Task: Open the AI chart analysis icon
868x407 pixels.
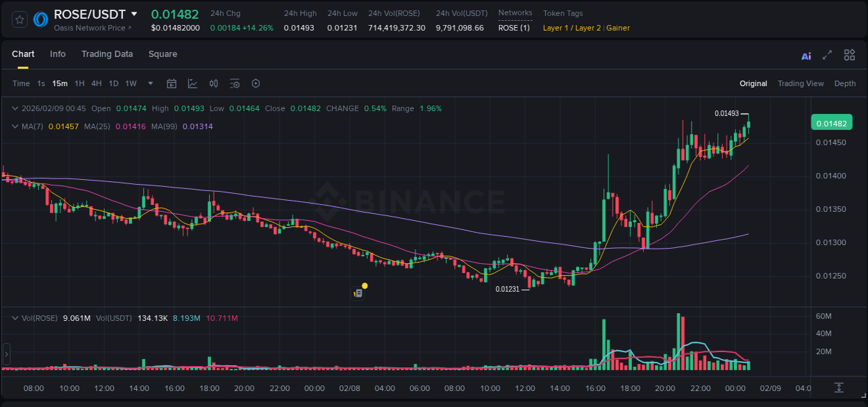Action: pyautogui.click(x=806, y=56)
